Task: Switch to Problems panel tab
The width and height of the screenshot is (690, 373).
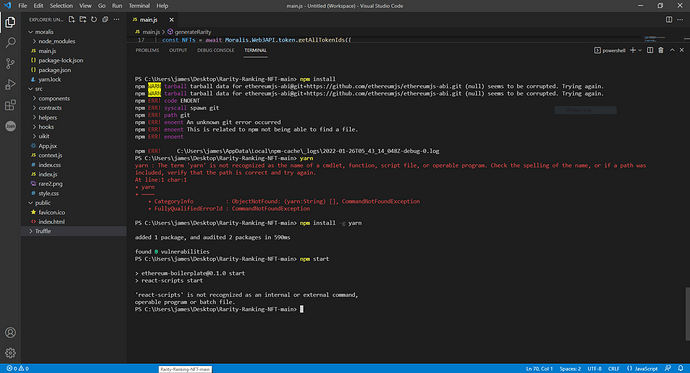Action: click(x=147, y=50)
